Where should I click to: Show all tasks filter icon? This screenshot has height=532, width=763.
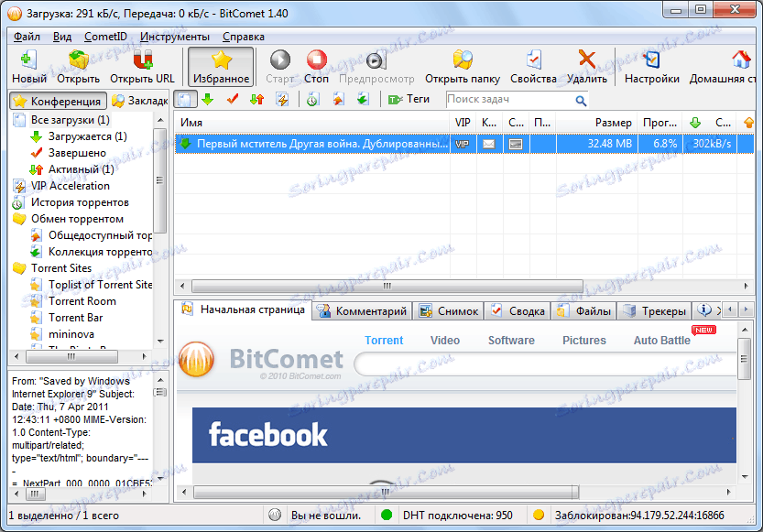[185, 99]
